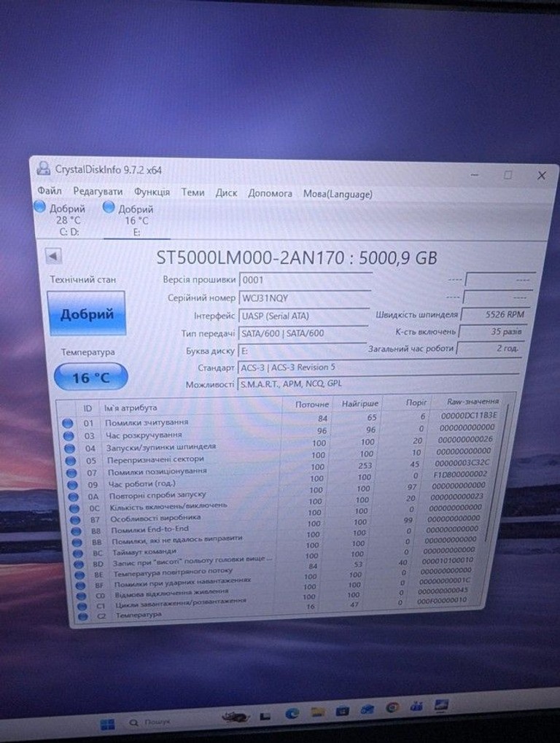Open the Файл menu
Screen dimensions: 560x743
pos(50,191)
